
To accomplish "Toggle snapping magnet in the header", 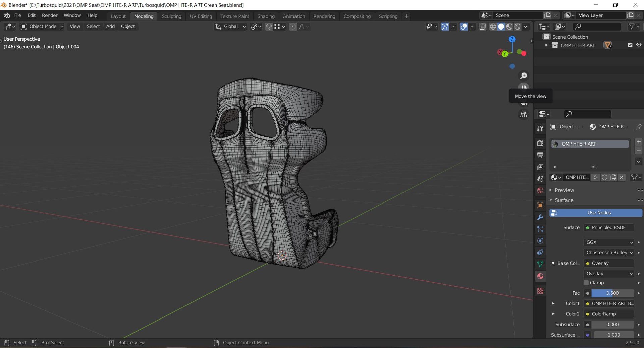I will click(269, 26).
